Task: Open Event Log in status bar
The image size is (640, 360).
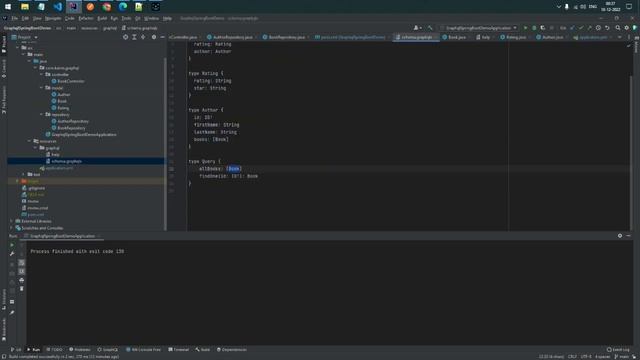Action: [618, 350]
